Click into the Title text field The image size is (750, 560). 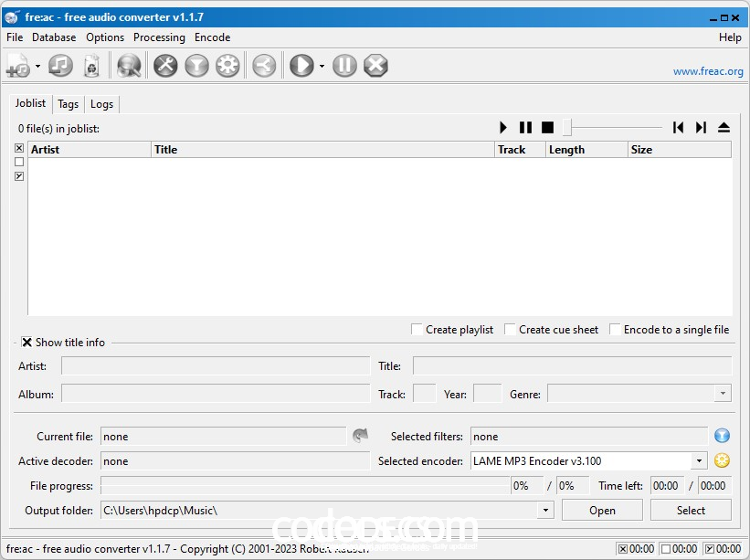pos(572,366)
